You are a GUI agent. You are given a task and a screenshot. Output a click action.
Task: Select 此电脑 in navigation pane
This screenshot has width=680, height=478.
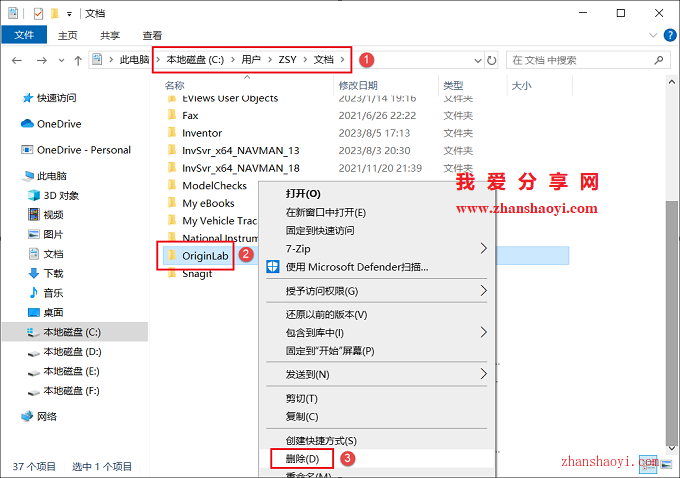[x=52, y=176]
